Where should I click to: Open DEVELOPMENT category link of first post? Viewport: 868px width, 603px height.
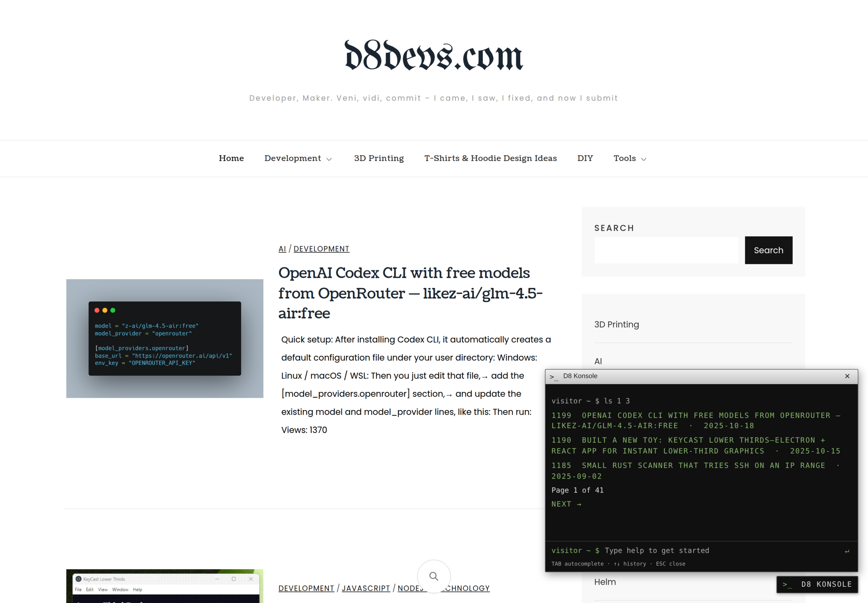(x=321, y=249)
